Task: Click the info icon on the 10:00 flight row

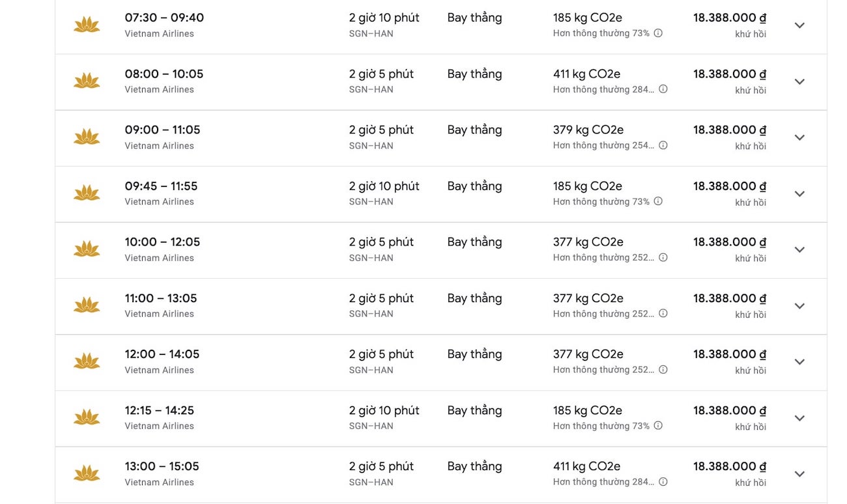Action: [x=663, y=257]
